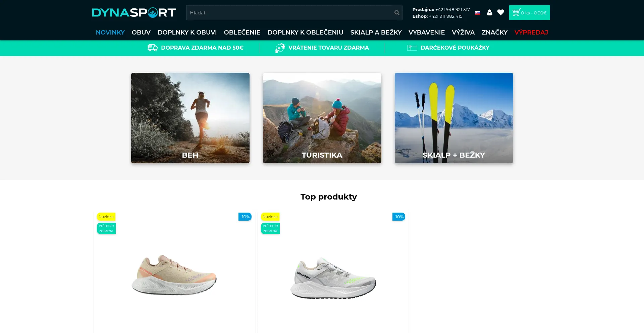Viewport: 644px width, 333px height.
Task: Click the DARČEKOVÉ POUKÁŽKY link
Action: (x=455, y=48)
